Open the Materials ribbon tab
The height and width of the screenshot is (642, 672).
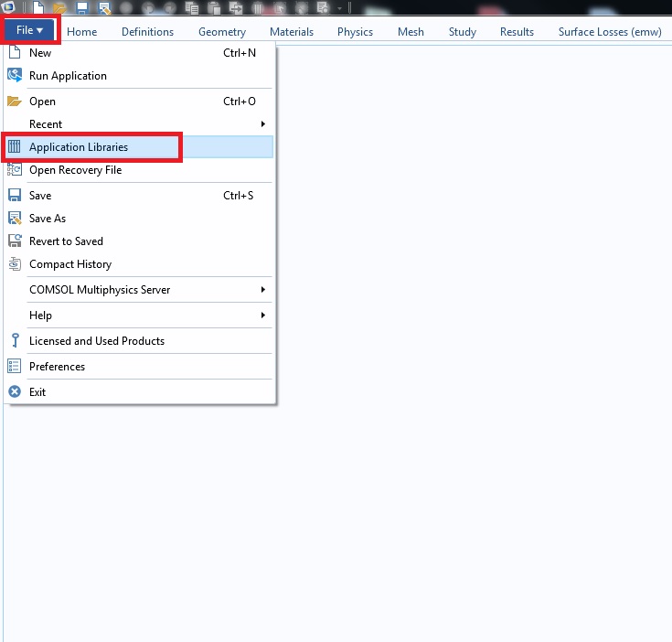(x=291, y=32)
